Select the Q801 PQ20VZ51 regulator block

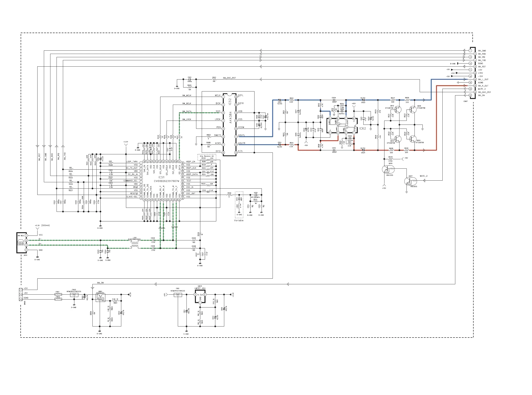coord(100,298)
